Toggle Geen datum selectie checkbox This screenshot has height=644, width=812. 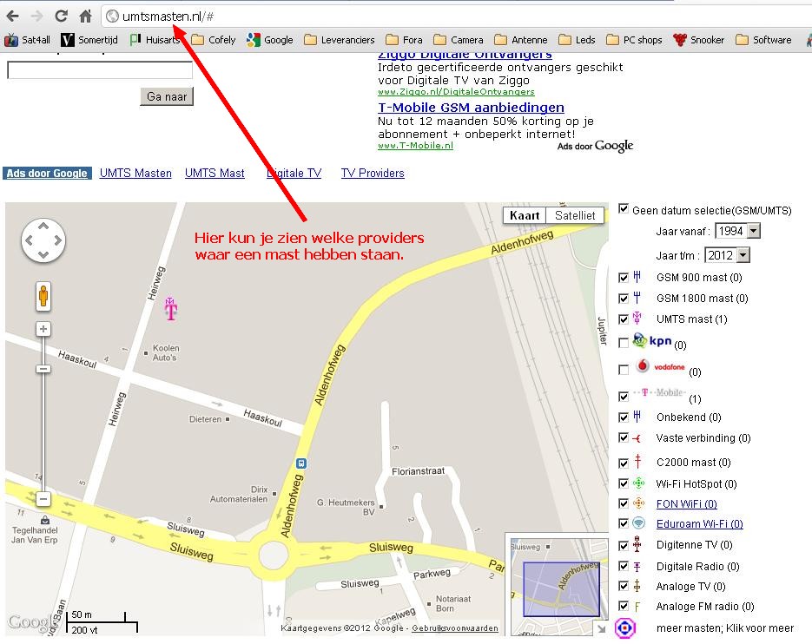click(624, 208)
